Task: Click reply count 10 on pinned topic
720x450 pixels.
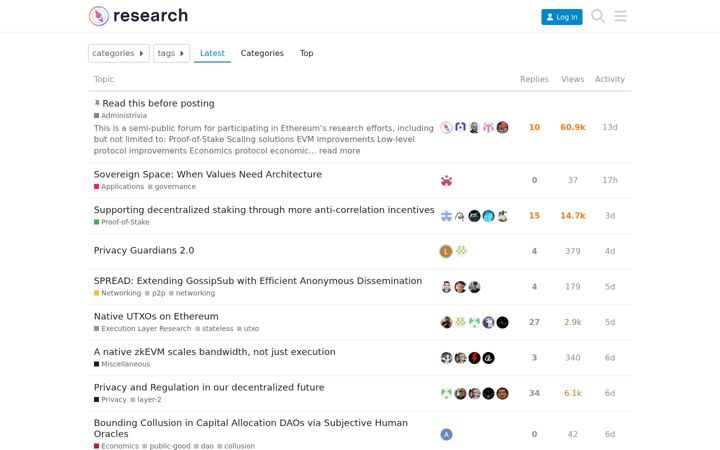Action: pos(534,127)
